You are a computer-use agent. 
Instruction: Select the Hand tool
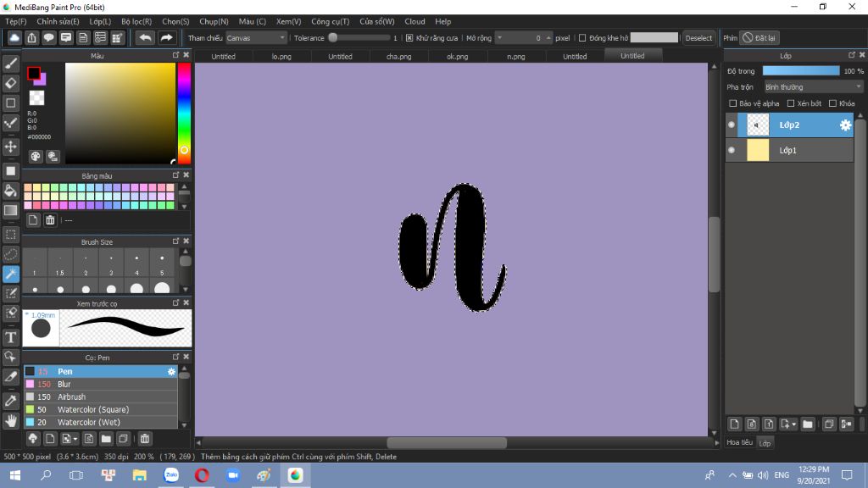10,421
